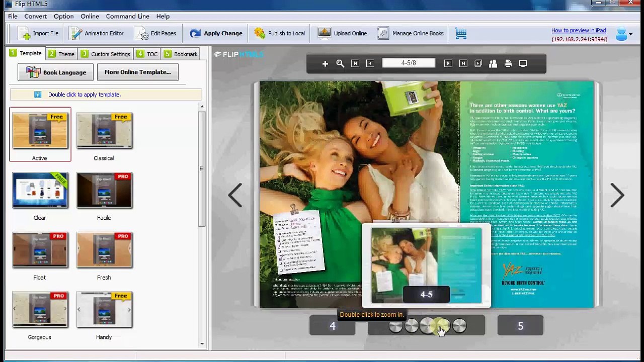Click the share people icon
Viewport: 644px width, 362px height.
pyautogui.click(x=493, y=63)
